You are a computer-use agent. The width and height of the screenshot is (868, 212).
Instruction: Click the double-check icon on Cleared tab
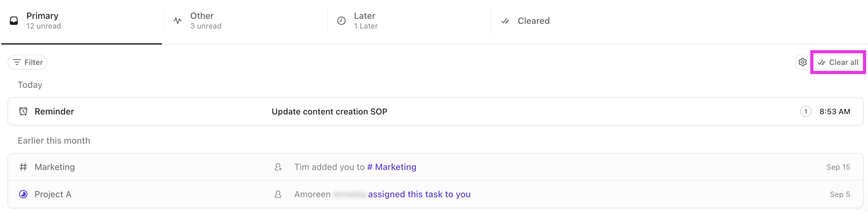coord(505,21)
